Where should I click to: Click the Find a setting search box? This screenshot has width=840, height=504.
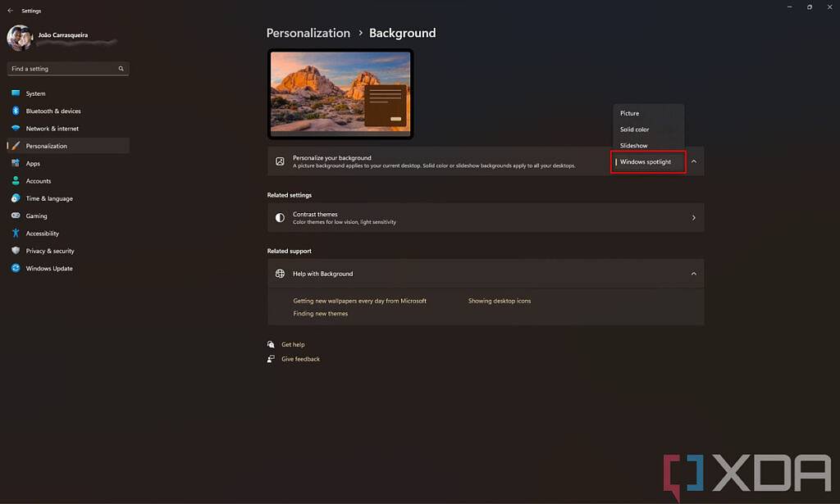click(64, 69)
